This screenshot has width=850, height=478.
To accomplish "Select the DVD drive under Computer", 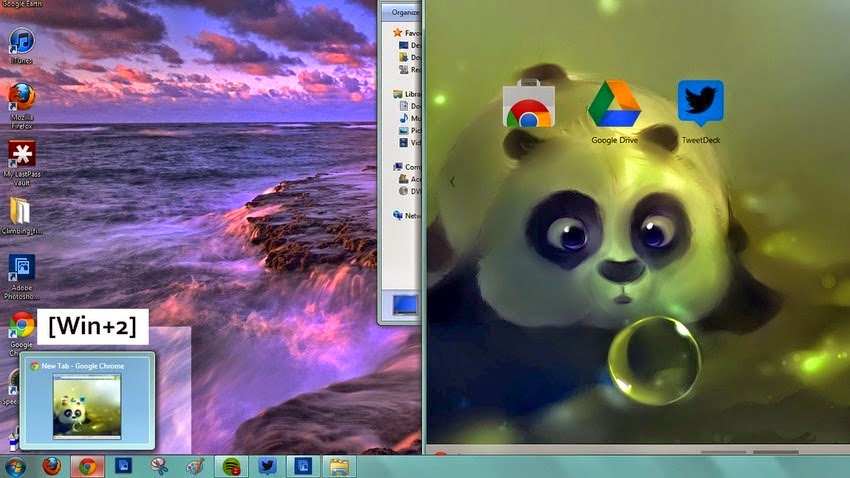I will [x=410, y=191].
